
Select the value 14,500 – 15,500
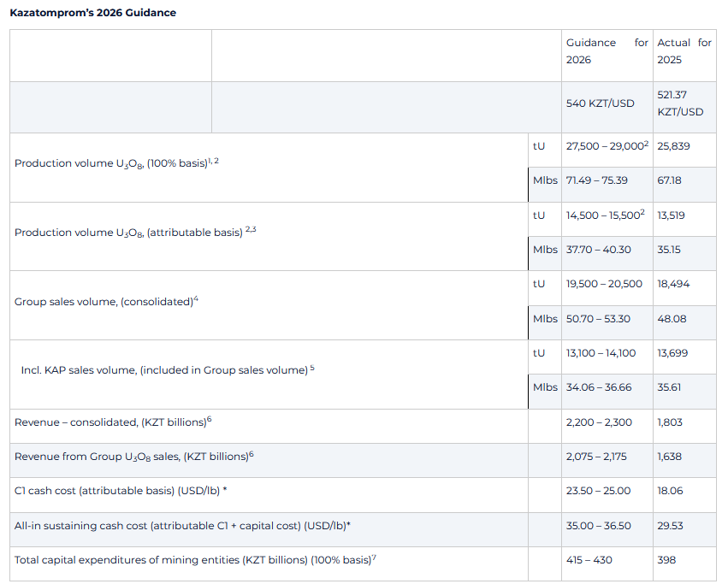605,215
